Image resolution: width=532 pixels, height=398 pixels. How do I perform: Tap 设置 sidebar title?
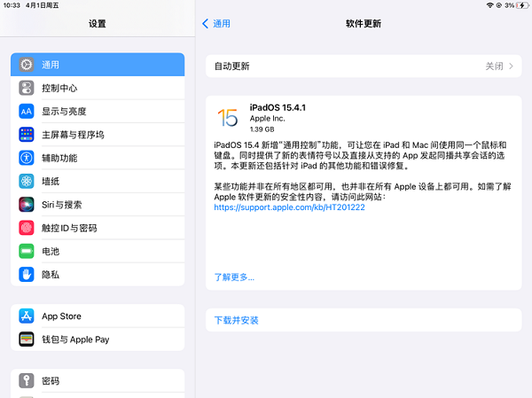[x=98, y=23]
